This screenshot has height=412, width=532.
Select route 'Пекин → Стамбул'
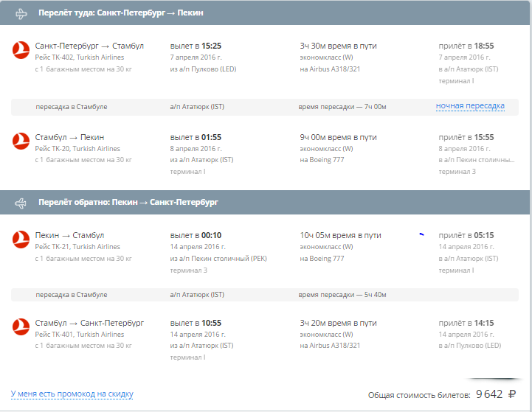69,235
